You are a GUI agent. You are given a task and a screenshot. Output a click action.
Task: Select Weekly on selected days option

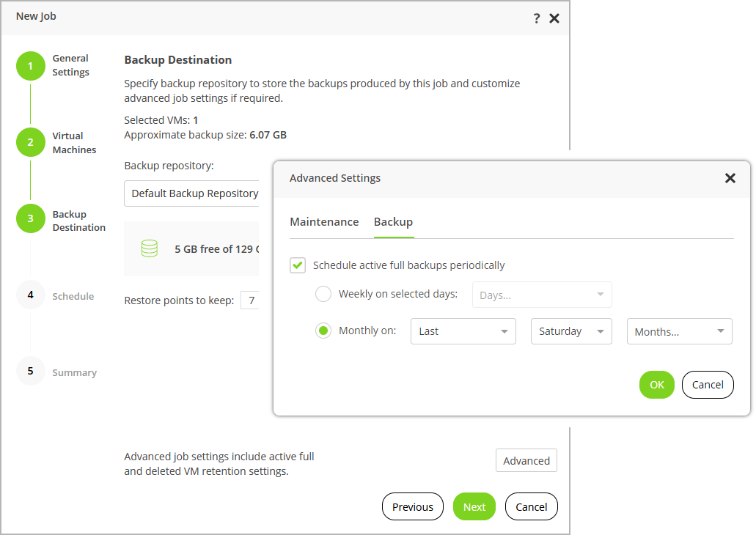click(323, 295)
